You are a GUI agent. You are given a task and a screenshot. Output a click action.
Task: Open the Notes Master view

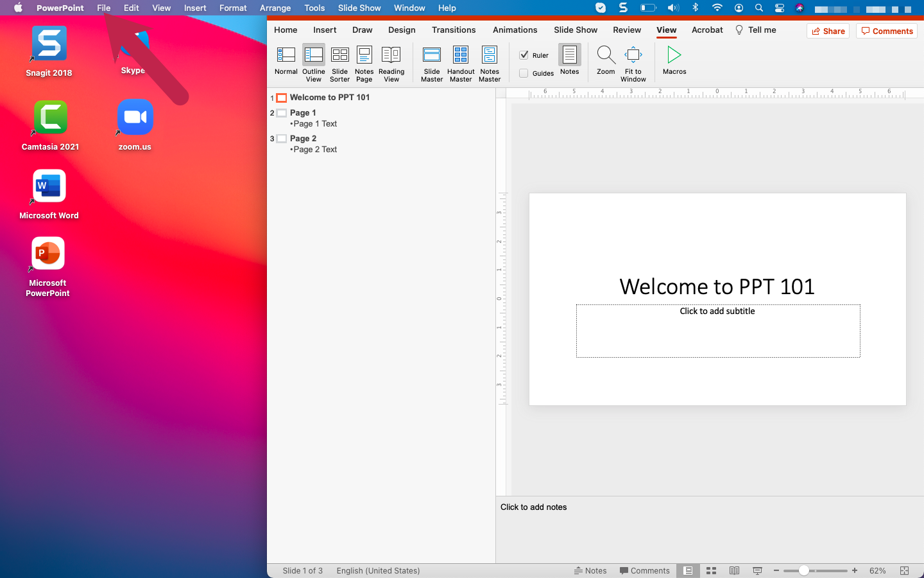coord(489,61)
